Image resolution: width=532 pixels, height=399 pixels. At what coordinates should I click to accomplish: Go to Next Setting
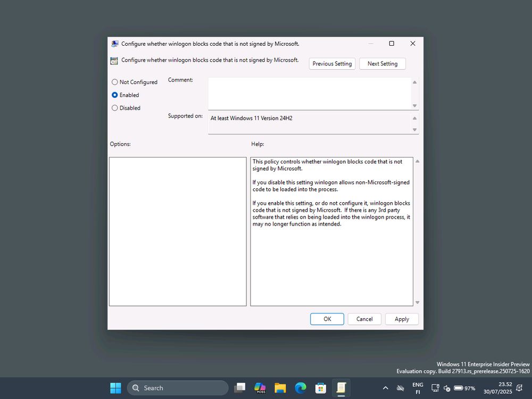382,64
